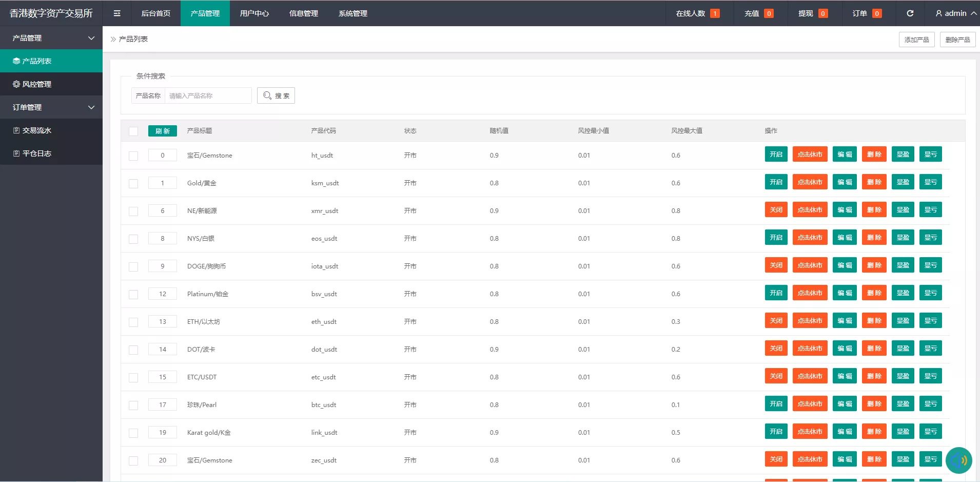Click the 添加产品 button
This screenshot has height=482, width=980.
916,40
